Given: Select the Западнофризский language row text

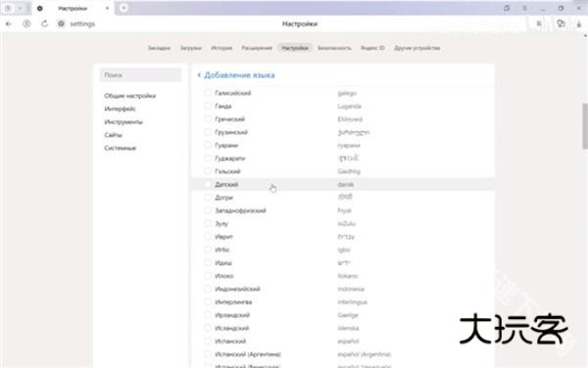Looking at the screenshot, I should [240, 210].
